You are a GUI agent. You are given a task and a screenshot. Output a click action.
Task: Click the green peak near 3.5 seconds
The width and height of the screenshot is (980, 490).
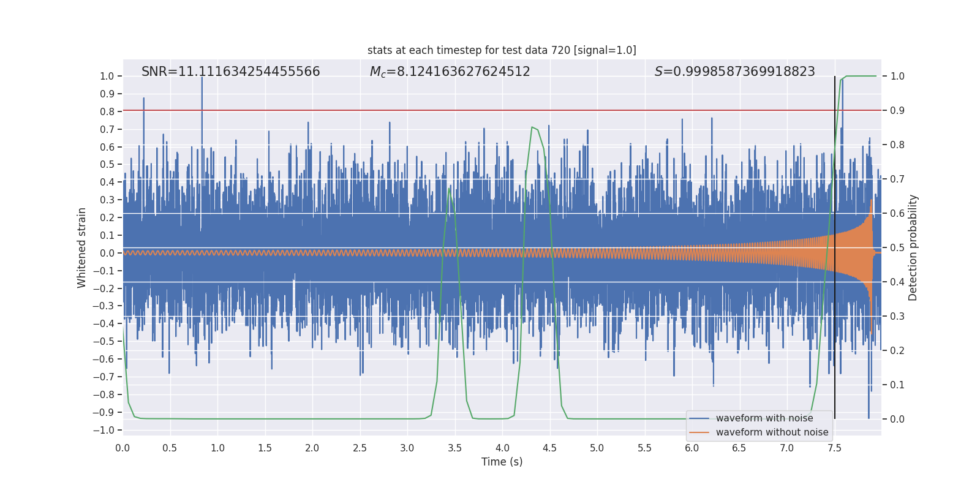(x=450, y=189)
